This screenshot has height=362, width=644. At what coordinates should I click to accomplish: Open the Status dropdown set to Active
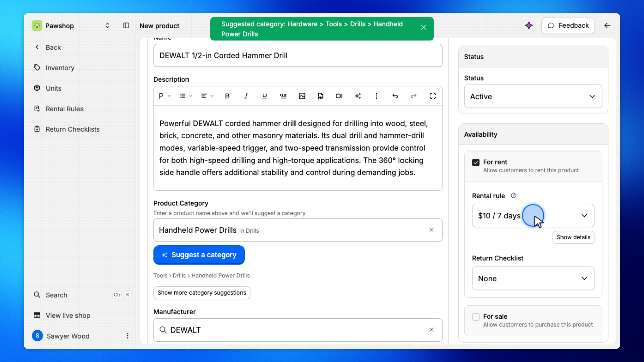(533, 97)
